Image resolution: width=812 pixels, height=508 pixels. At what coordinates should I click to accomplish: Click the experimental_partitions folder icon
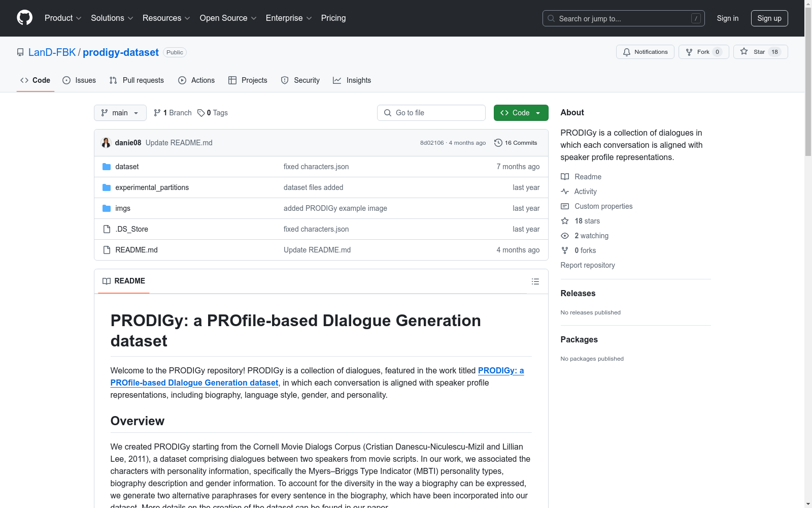107,187
